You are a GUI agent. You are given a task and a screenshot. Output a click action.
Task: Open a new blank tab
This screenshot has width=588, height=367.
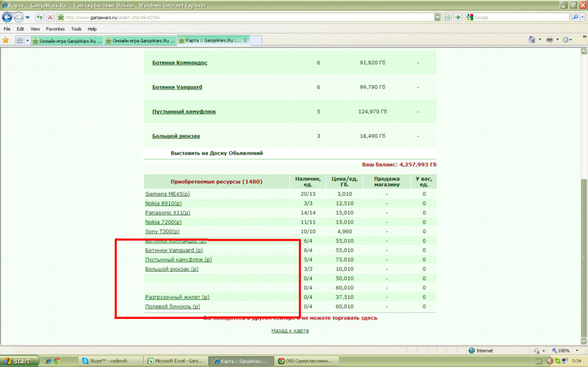click(x=256, y=41)
